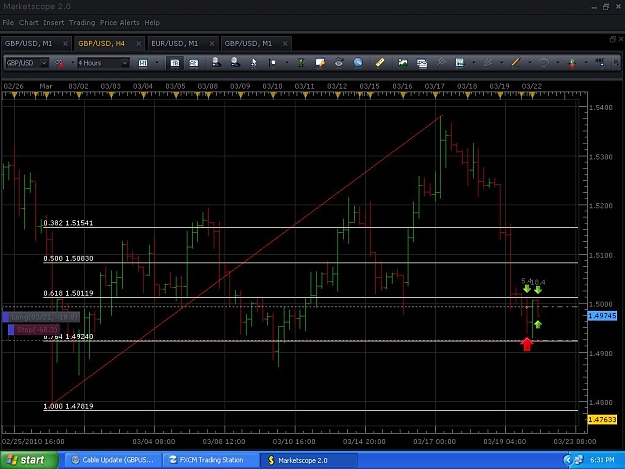The height and width of the screenshot is (469, 625).
Task: Click the 0.500 1.50830 Fibonacci label
Action: pos(68,258)
